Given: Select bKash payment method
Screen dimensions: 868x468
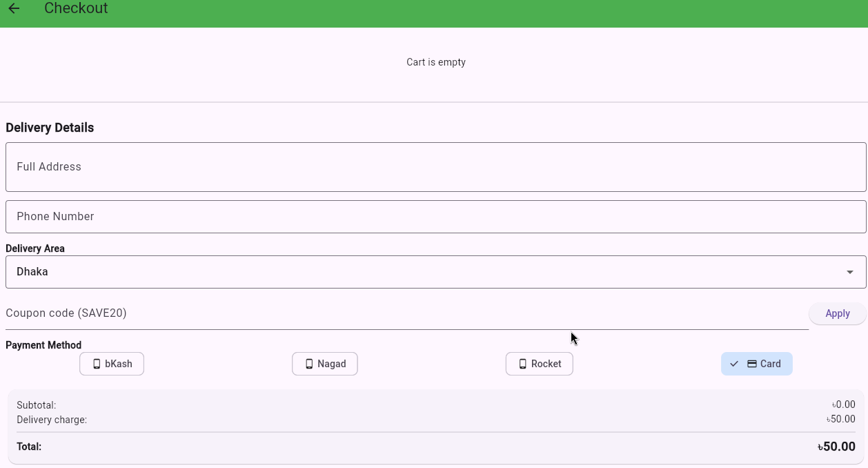Looking at the screenshot, I should click(x=112, y=364).
